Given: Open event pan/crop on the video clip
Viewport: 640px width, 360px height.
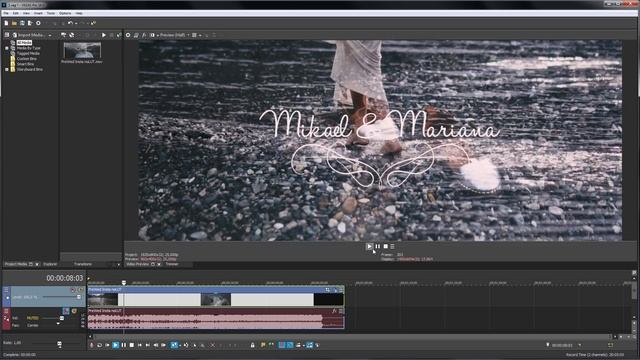Looking at the screenshot, I should point(327,290).
